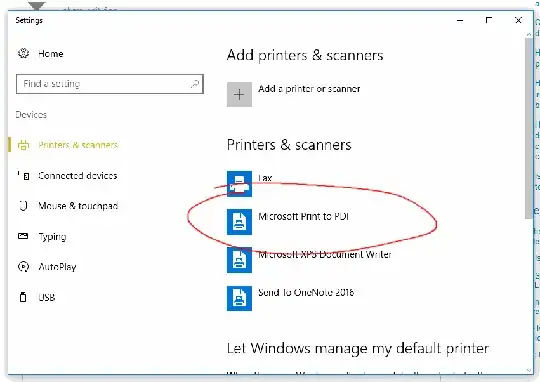Go to the Home settings label

(51, 54)
